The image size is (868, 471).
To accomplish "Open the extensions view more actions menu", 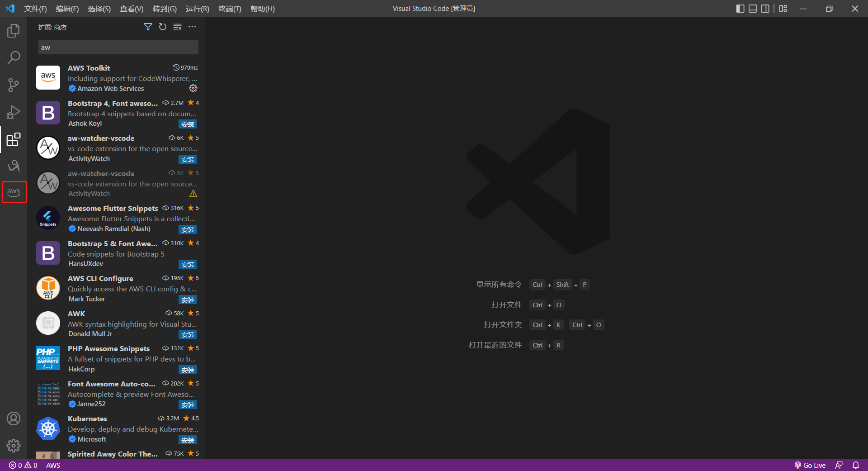I will pos(192,27).
